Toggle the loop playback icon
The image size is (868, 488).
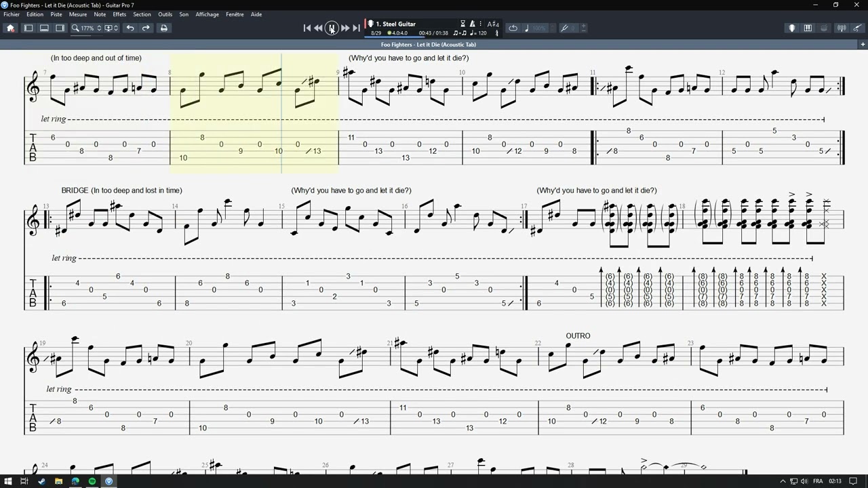coord(513,28)
